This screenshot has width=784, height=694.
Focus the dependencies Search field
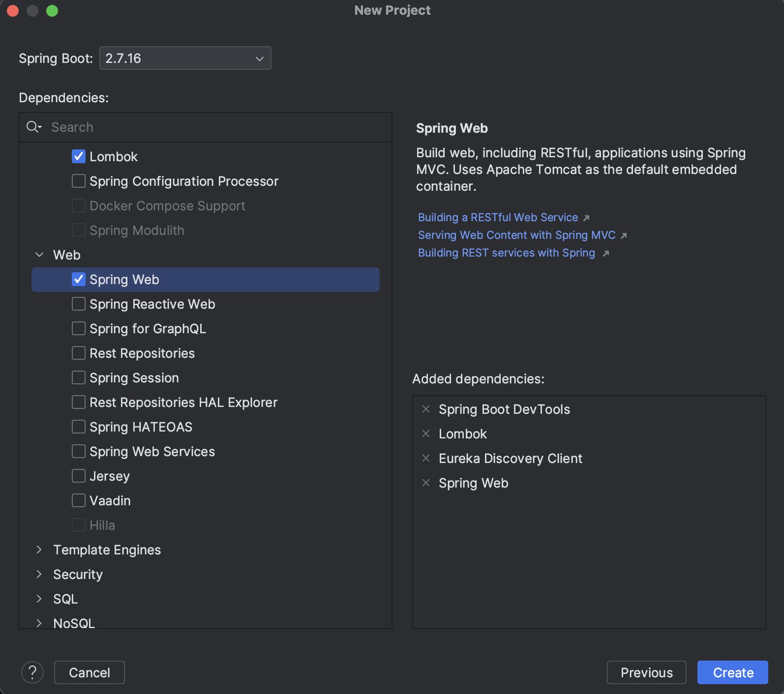pyautogui.click(x=206, y=127)
